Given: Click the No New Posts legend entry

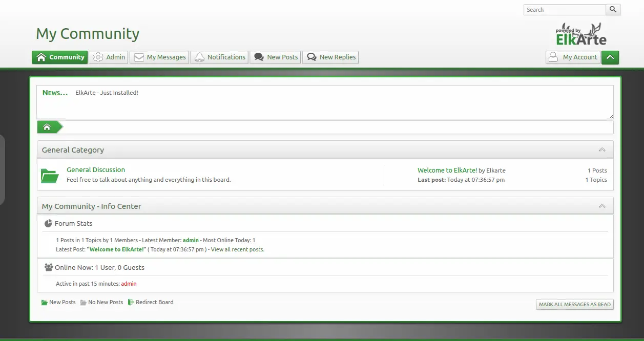Looking at the screenshot, I should pyautogui.click(x=101, y=302).
